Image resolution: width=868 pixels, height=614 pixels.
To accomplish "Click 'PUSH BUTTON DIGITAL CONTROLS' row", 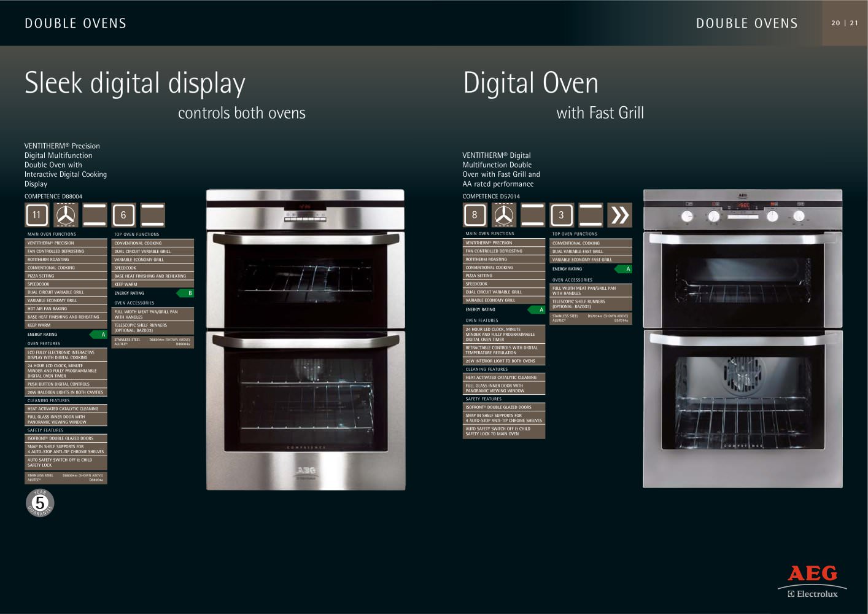I will pos(66,384).
